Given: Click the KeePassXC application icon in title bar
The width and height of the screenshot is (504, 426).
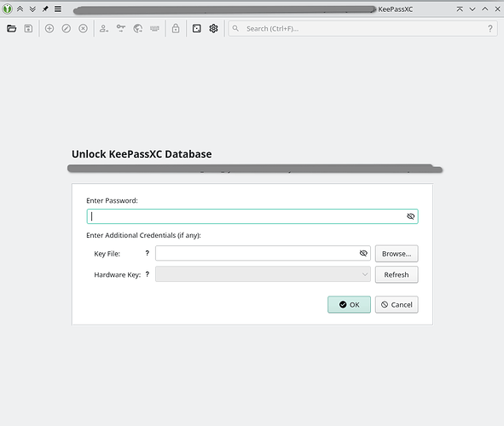Looking at the screenshot, I should coord(7,9).
